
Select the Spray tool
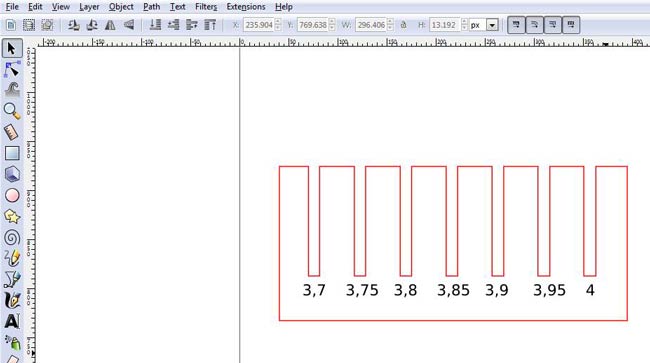(x=12, y=342)
